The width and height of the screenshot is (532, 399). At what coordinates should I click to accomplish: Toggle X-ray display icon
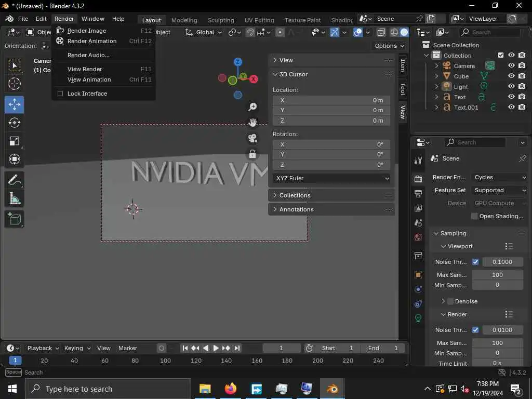tap(381, 32)
